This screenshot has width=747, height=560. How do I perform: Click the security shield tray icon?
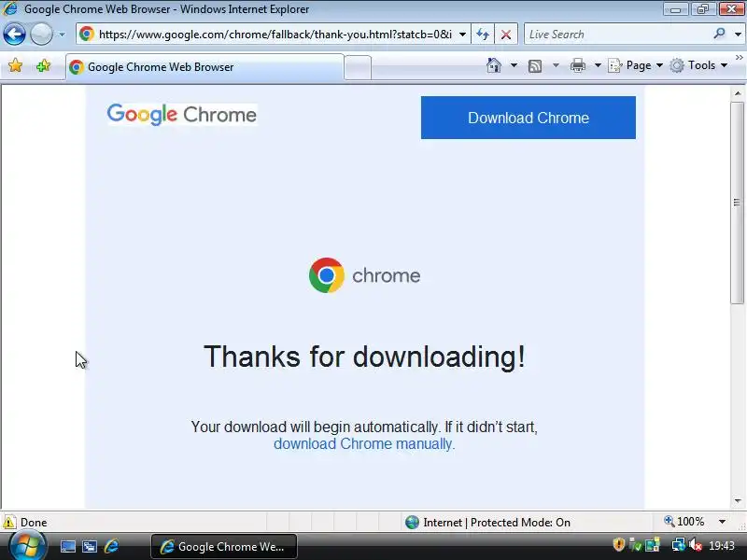coord(619,544)
